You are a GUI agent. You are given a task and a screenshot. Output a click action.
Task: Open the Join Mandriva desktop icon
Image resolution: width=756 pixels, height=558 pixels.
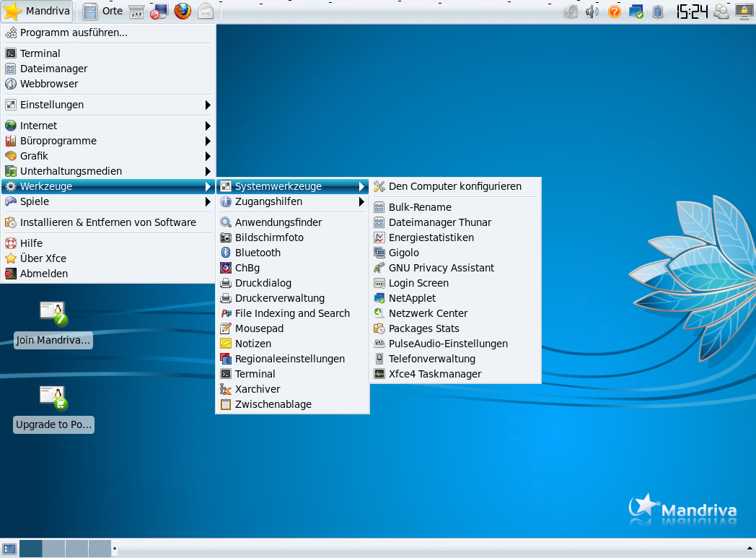coord(53,315)
